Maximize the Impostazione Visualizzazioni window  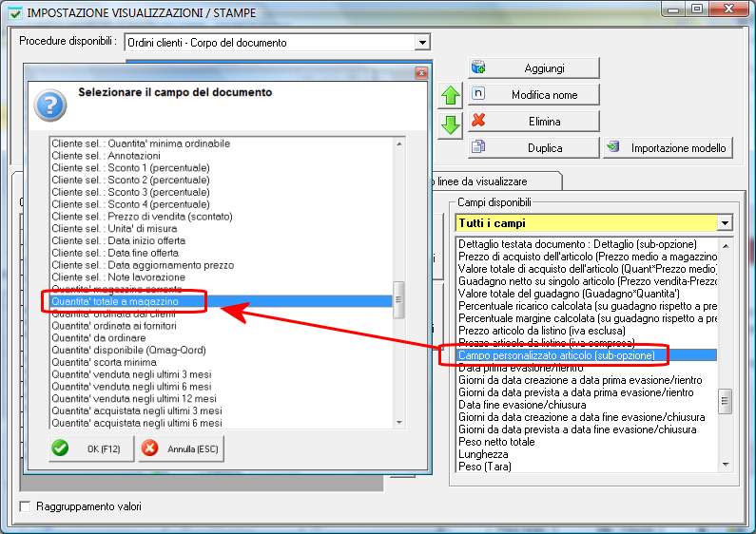(697, 10)
